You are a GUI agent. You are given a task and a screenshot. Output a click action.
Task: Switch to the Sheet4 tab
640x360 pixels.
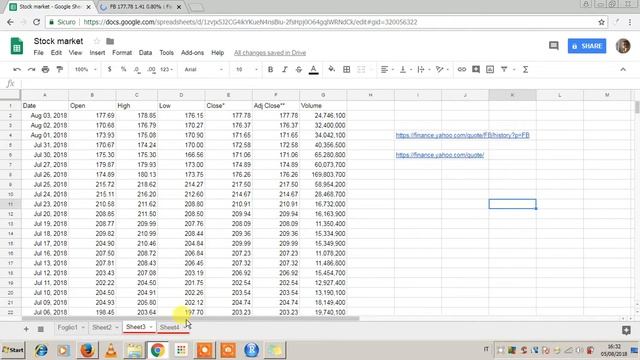pyautogui.click(x=169, y=327)
